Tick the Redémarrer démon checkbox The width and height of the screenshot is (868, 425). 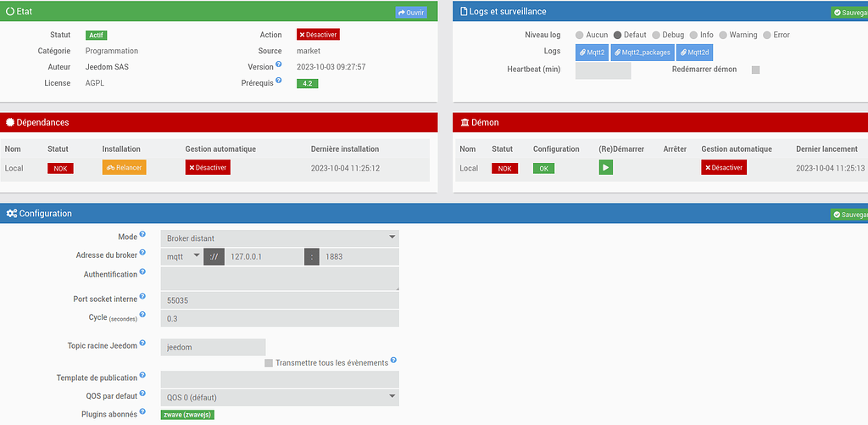coord(755,70)
